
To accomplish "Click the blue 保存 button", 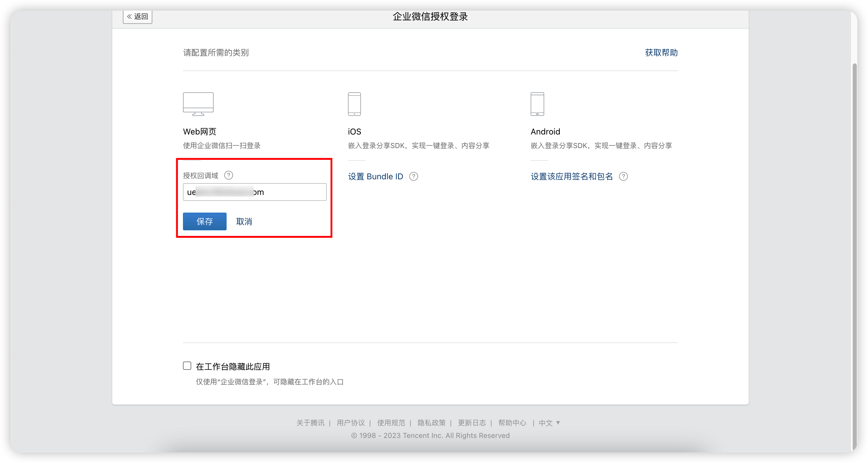I will pos(204,221).
